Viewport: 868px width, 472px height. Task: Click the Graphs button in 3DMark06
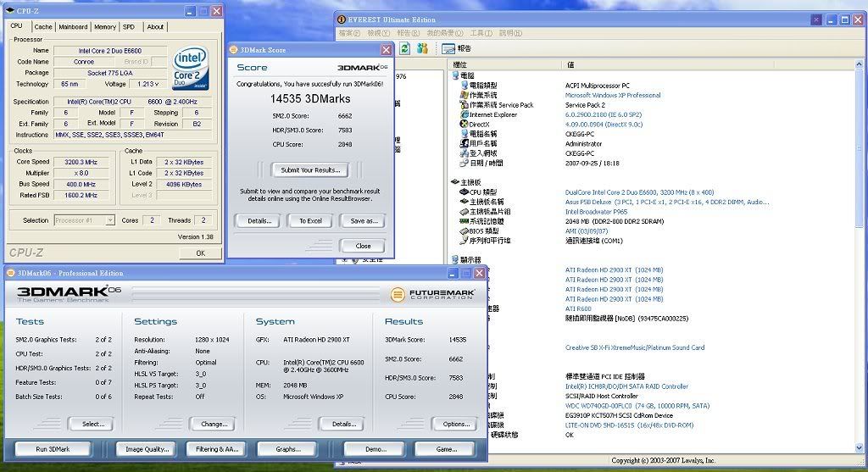288,449
